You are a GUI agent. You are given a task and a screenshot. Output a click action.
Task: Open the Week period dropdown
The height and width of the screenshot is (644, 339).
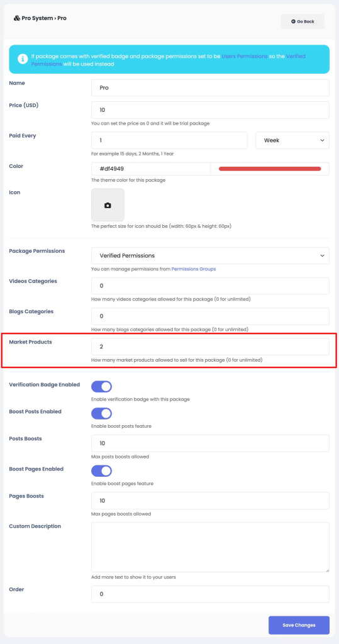pos(292,140)
